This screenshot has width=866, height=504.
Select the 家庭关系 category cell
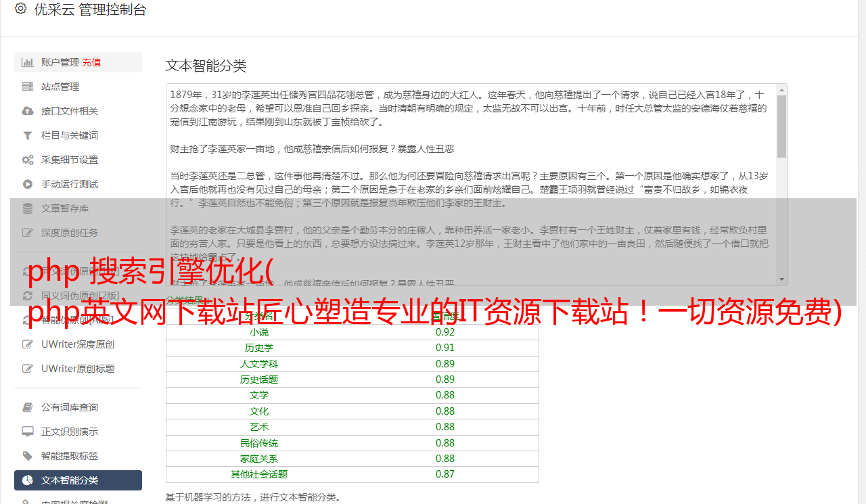[x=259, y=459]
